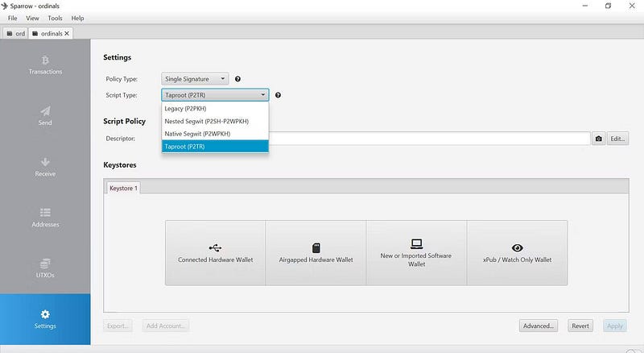Choose Airgapped Hardware Wallet option

pos(316,252)
